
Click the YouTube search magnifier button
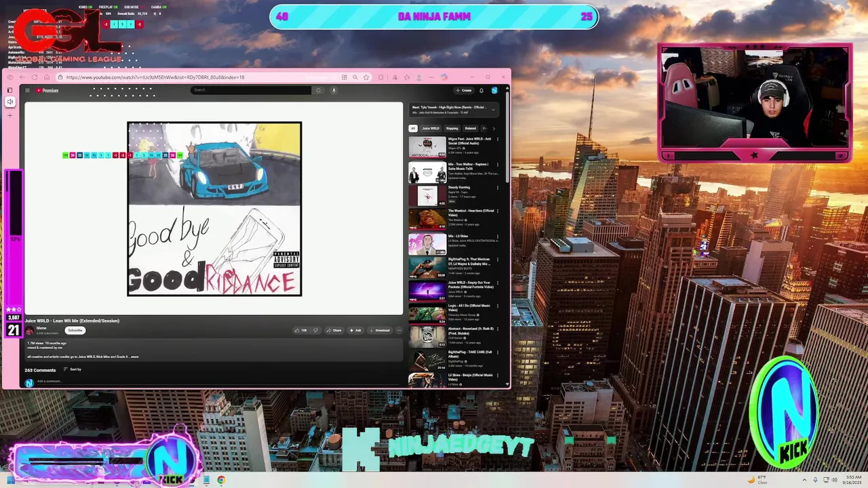[319, 90]
